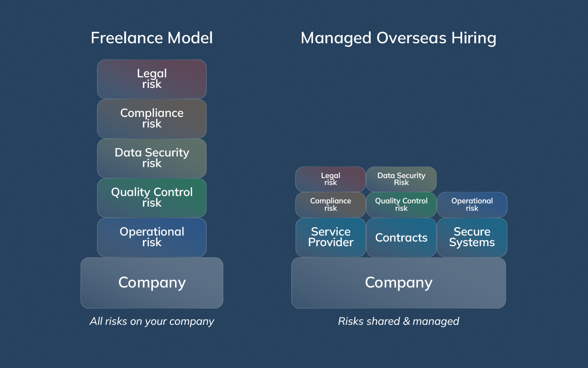The image size is (588, 368).
Task: Click the Quality Control risk block under Freelance Model
Action: click(152, 198)
